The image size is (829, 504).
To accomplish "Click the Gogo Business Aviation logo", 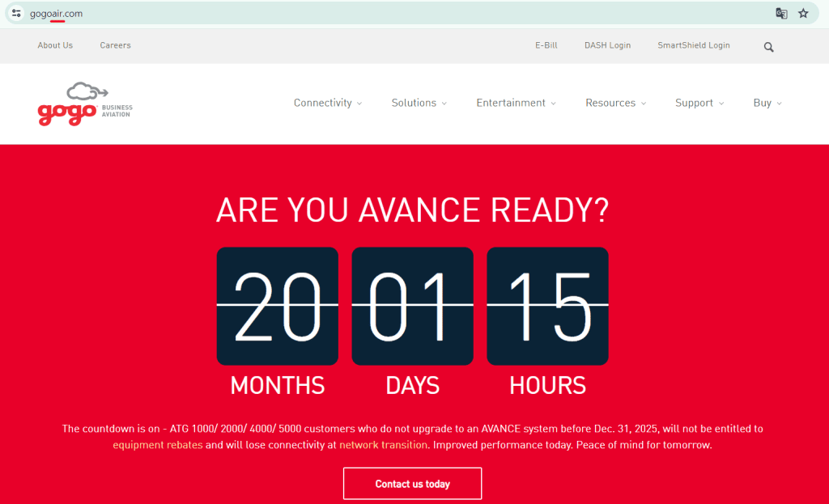I will tap(85, 104).
